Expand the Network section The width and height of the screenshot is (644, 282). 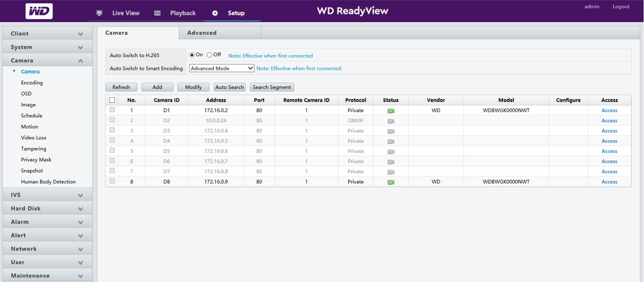tap(48, 249)
